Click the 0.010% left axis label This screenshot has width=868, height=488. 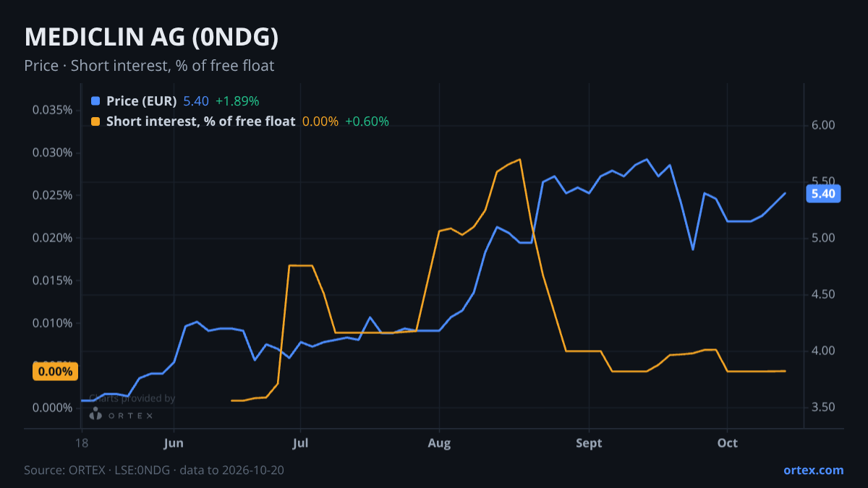tap(53, 322)
